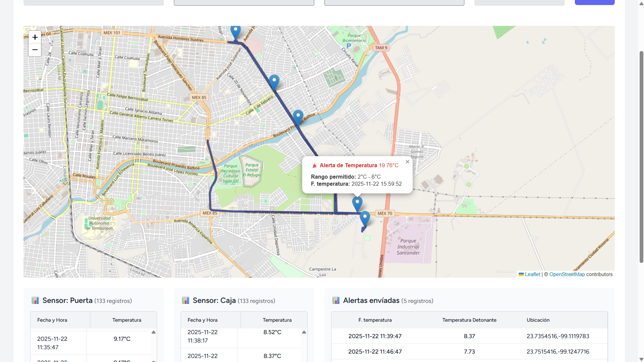Select alert row with temperature 7.73
Screen dimensions: 644x362
469,352
